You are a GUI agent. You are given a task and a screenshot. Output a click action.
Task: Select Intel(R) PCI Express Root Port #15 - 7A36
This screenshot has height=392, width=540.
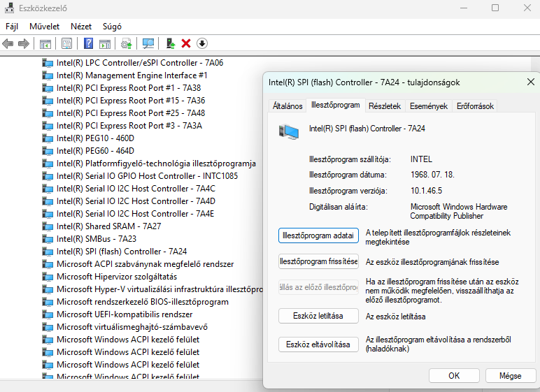131,101
